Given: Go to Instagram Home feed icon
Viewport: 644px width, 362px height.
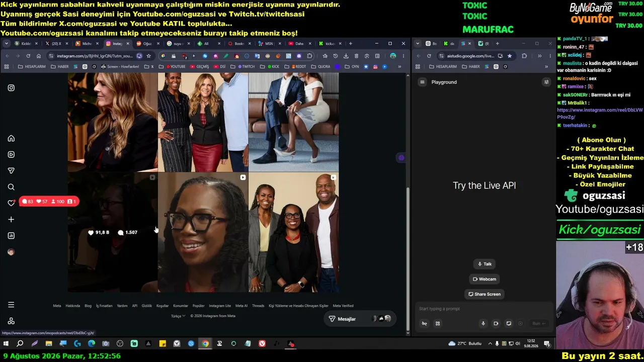Looking at the screenshot, I should pyautogui.click(x=11, y=138).
